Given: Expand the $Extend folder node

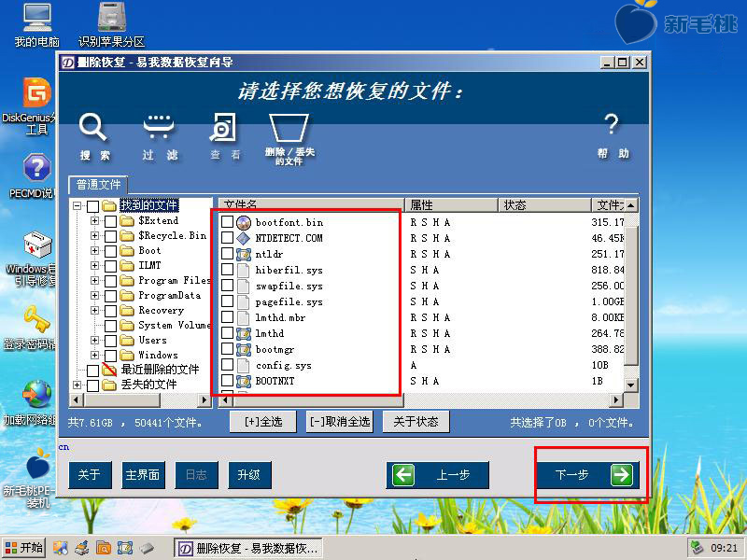Looking at the screenshot, I should (x=95, y=220).
